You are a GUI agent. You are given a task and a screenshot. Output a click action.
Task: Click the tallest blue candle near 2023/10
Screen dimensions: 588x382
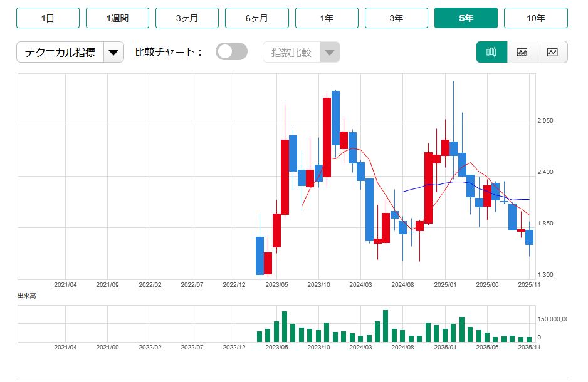pos(336,118)
